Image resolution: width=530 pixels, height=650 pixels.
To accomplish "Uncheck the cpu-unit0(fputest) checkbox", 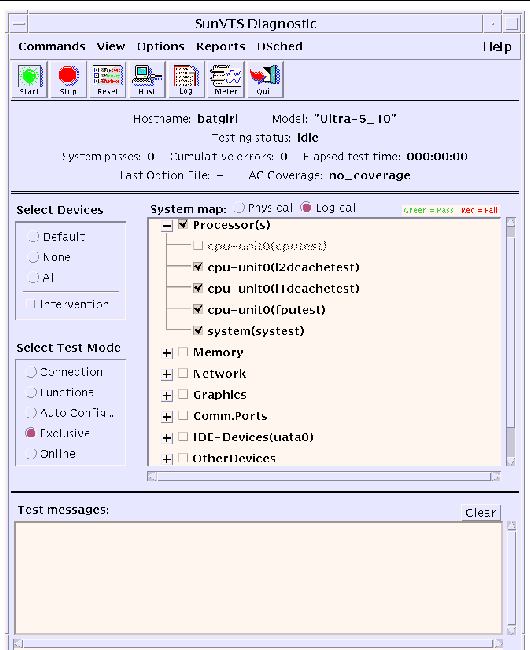I will tap(198, 309).
